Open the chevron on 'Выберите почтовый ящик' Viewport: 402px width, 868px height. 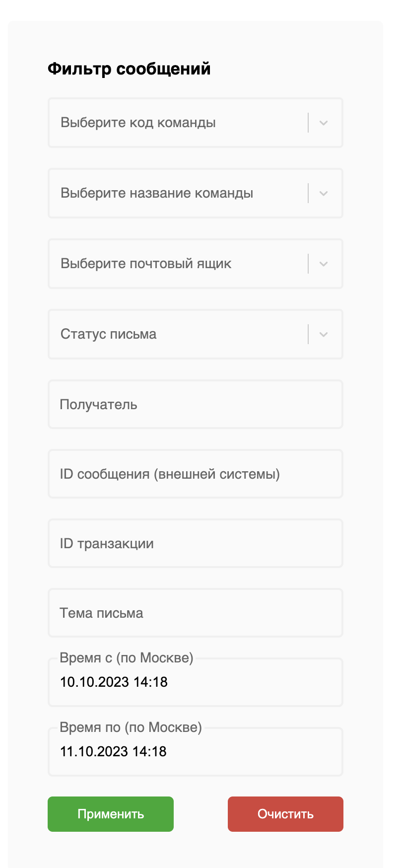[x=323, y=264]
